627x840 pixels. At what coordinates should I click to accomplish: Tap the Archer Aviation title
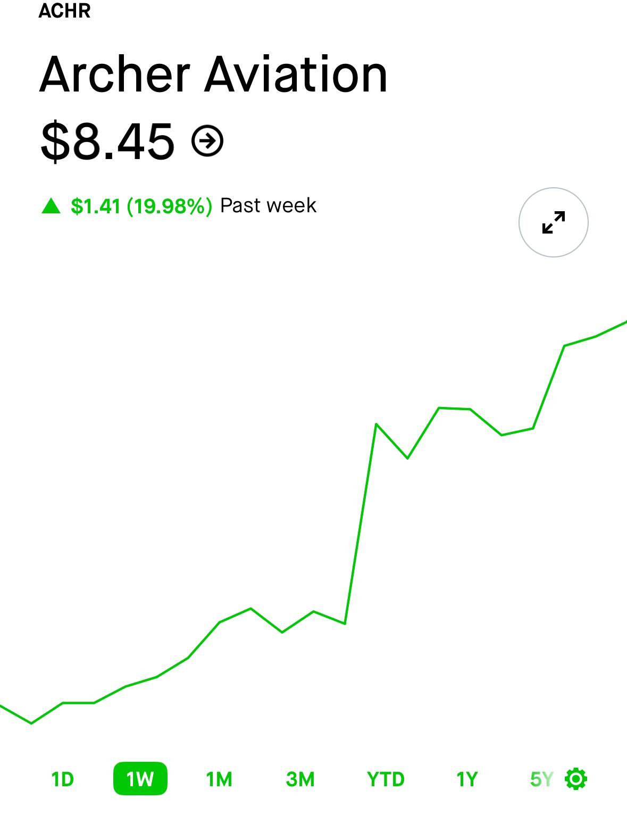[213, 74]
